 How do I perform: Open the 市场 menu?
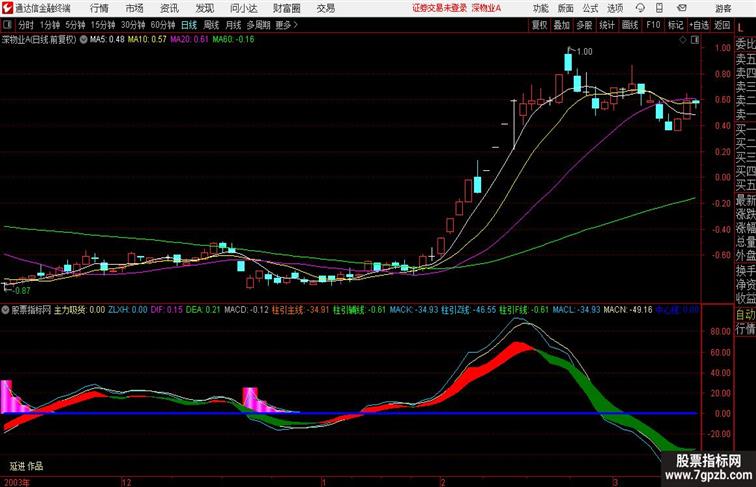(x=135, y=8)
